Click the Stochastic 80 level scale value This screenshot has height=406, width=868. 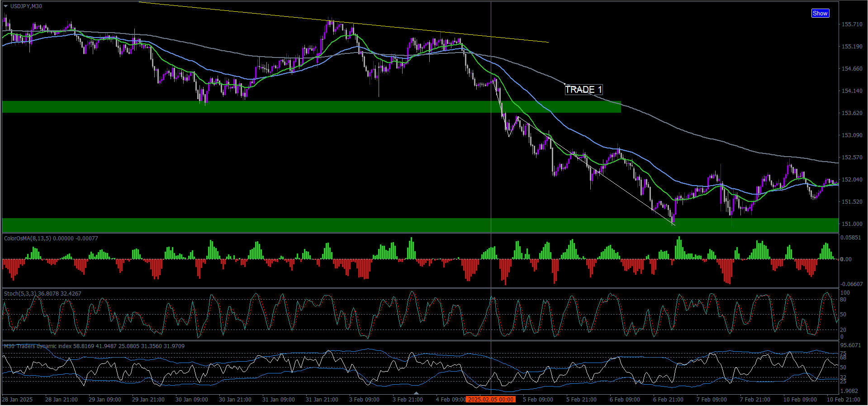[x=843, y=299]
